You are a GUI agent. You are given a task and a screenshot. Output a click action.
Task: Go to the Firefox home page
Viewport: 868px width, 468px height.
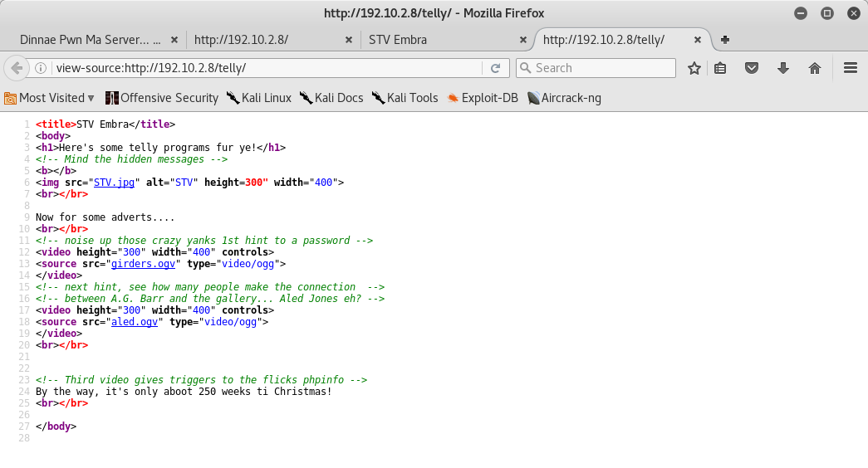coord(815,68)
